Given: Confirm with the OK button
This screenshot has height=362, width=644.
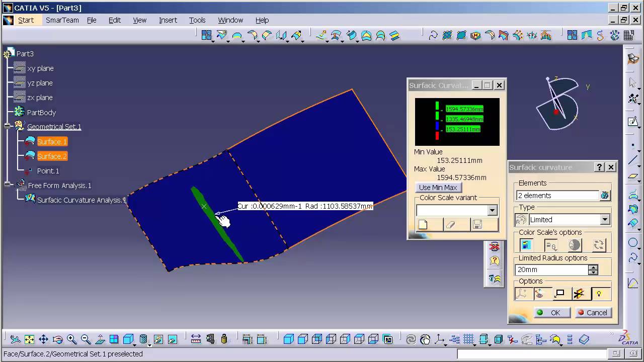Looking at the screenshot, I should click(552, 313).
